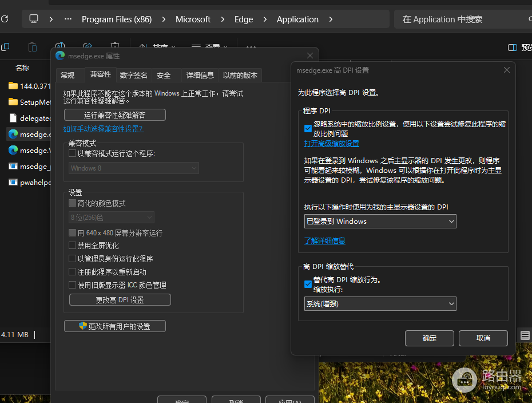
Task: Enable run this program as administrator
Action: [72, 258]
